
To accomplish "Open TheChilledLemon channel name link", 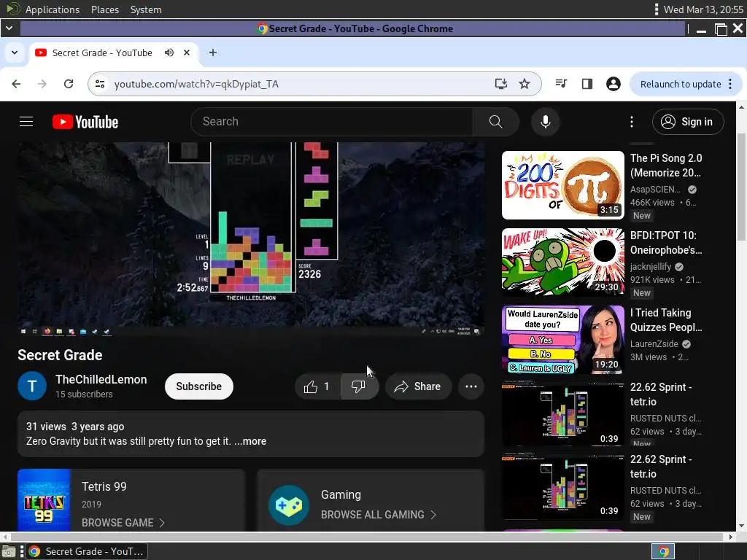I will pos(101,379).
